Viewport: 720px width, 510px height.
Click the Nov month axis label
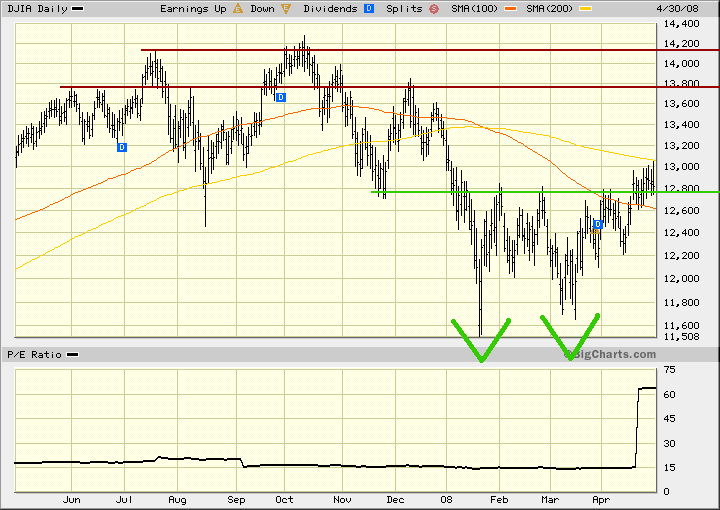click(x=342, y=499)
